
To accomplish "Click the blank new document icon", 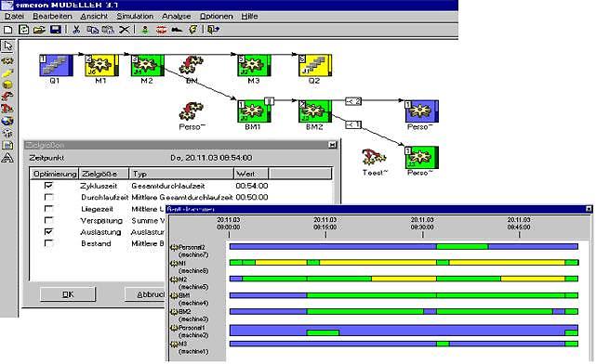I will (x=8, y=29).
